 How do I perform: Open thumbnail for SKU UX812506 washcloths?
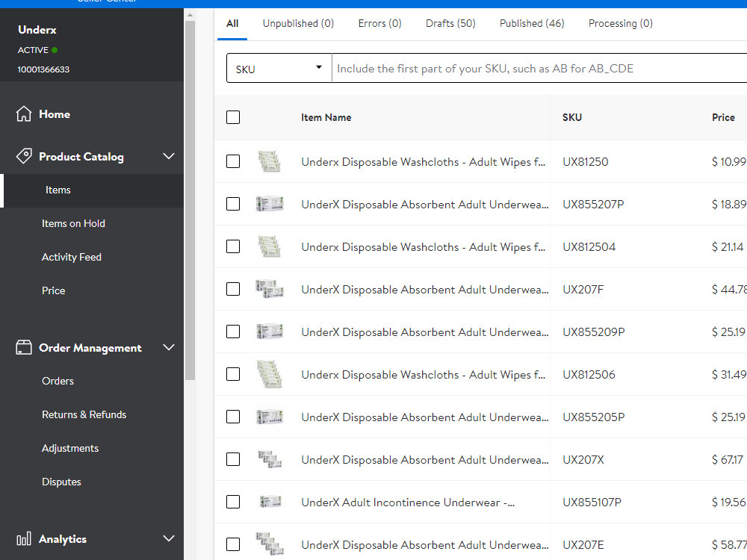pos(270,374)
